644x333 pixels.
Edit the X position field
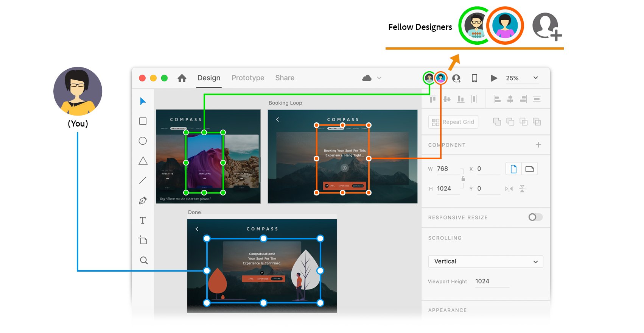(x=488, y=169)
